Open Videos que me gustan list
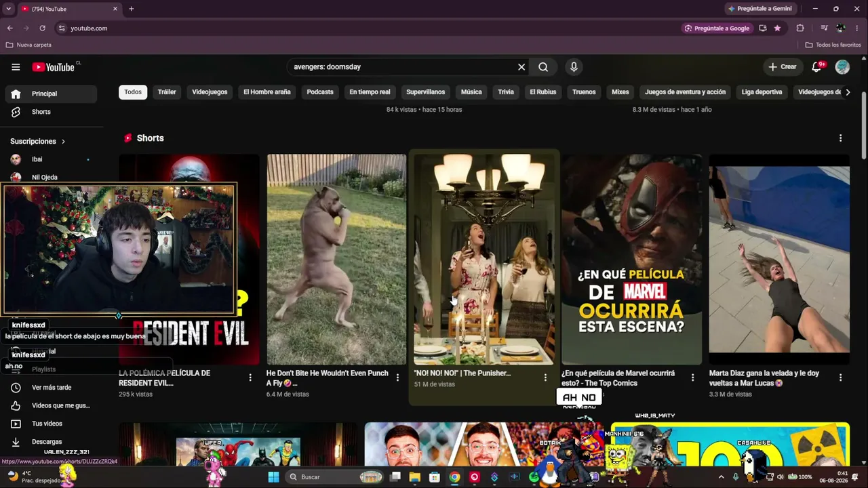 (52, 405)
